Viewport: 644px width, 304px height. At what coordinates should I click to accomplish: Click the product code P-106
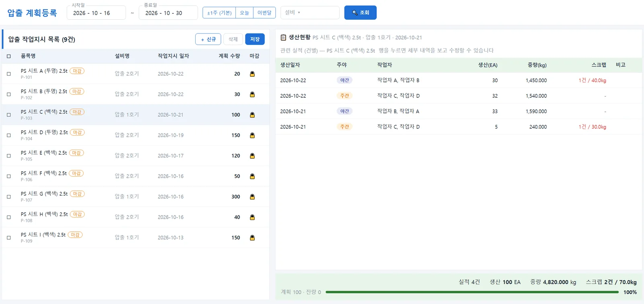click(x=27, y=180)
